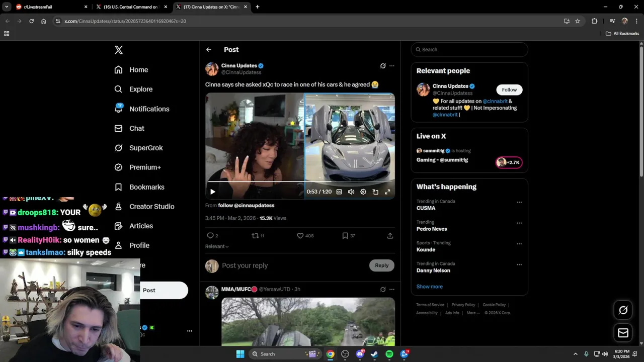Screen dimensions: 644x362
Task: Reload the current page
Action: 31,21
